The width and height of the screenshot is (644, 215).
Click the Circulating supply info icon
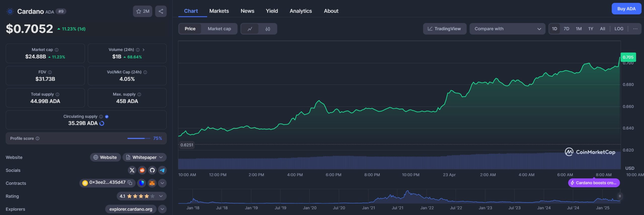[101, 117]
